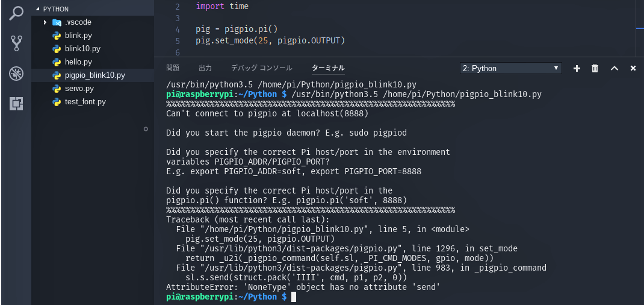Image resolution: width=644 pixels, height=305 pixels.
Task: Kill the terminal with trash icon
Action: 595,69
